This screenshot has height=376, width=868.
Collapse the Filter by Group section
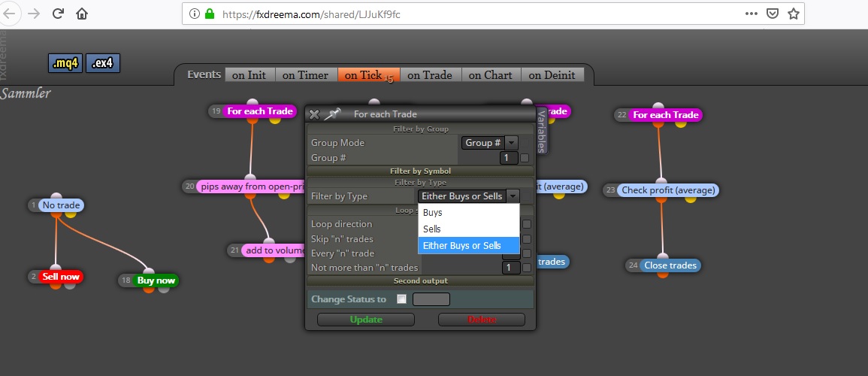pyautogui.click(x=420, y=129)
